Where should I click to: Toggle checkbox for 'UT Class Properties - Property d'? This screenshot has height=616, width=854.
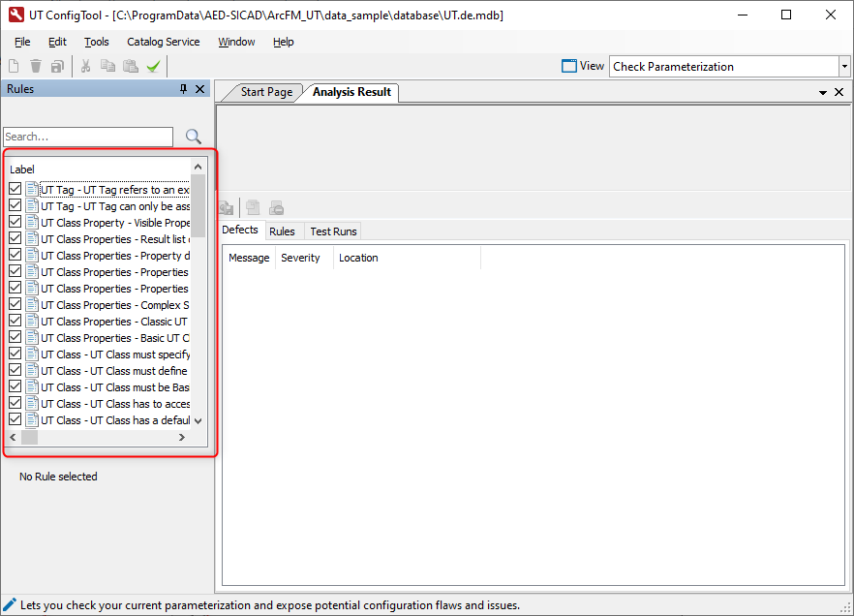coord(15,255)
